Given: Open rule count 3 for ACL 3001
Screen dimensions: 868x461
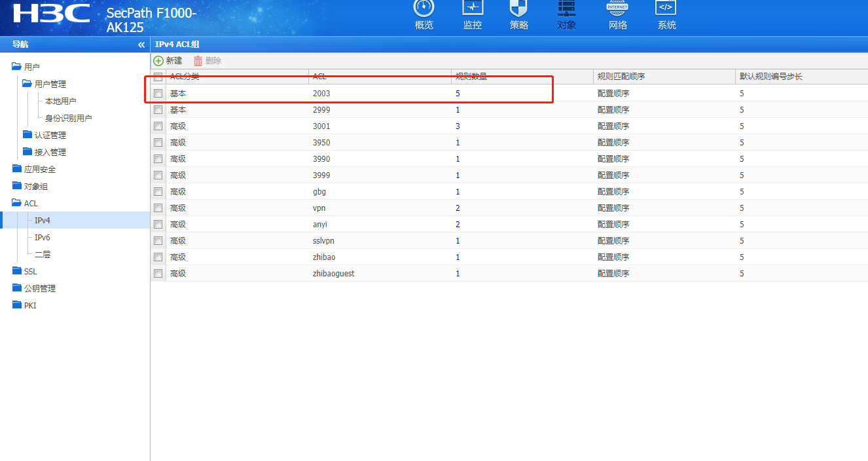Looking at the screenshot, I should point(458,126).
